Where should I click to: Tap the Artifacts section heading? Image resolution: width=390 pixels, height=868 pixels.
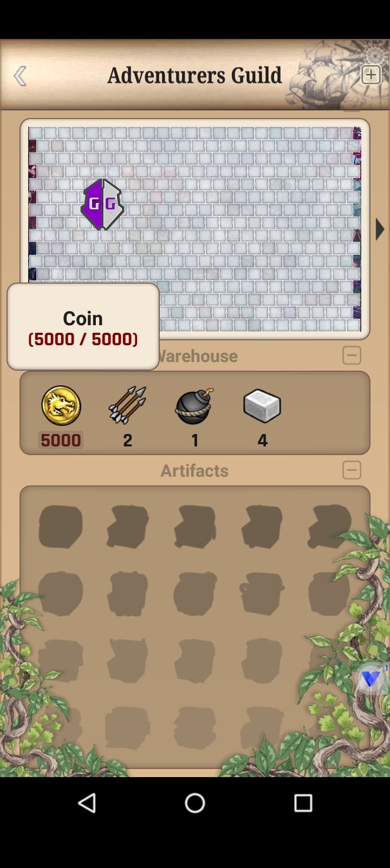[194, 470]
